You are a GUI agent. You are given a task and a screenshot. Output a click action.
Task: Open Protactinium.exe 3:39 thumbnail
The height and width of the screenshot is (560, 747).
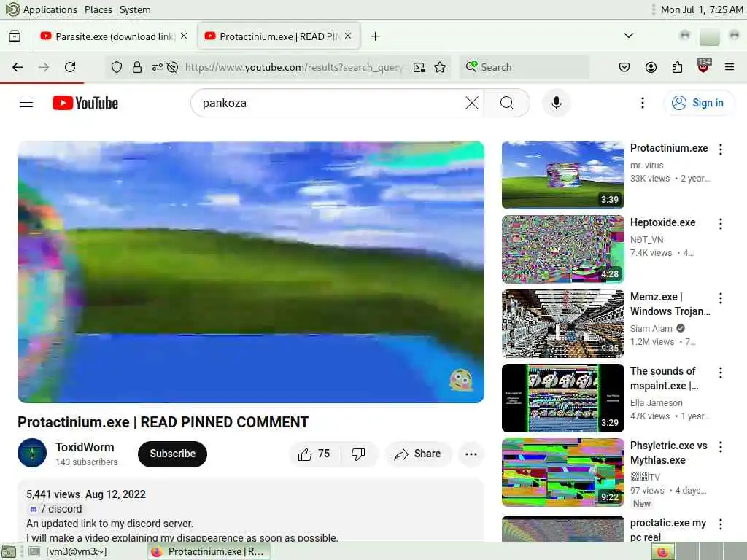point(562,175)
